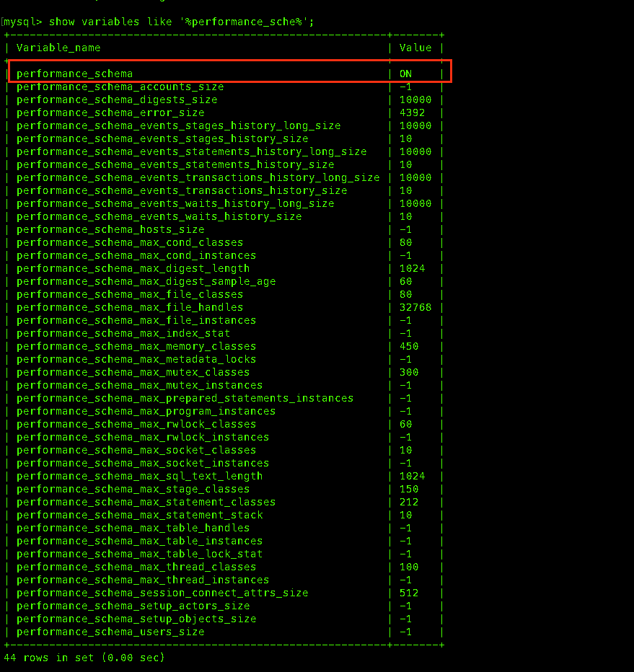This screenshot has width=634, height=672.
Task: Click performance_schema_max_digest_length variable name
Action: tap(133, 268)
